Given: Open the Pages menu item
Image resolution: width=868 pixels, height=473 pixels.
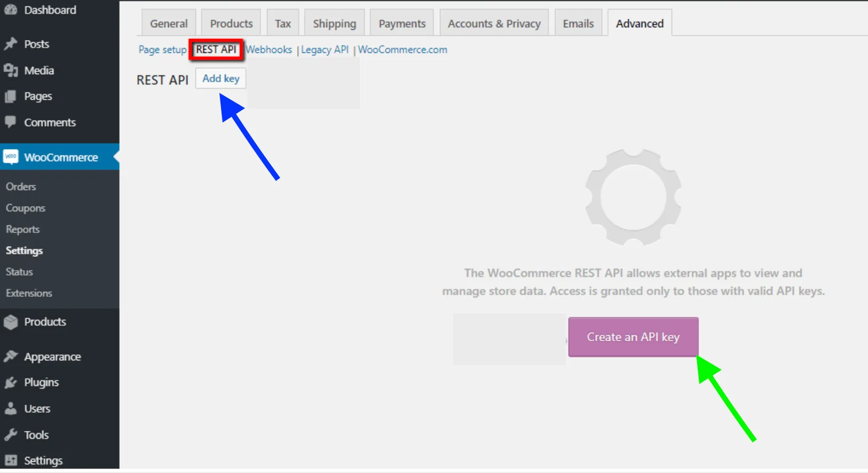Looking at the screenshot, I should tap(38, 96).
